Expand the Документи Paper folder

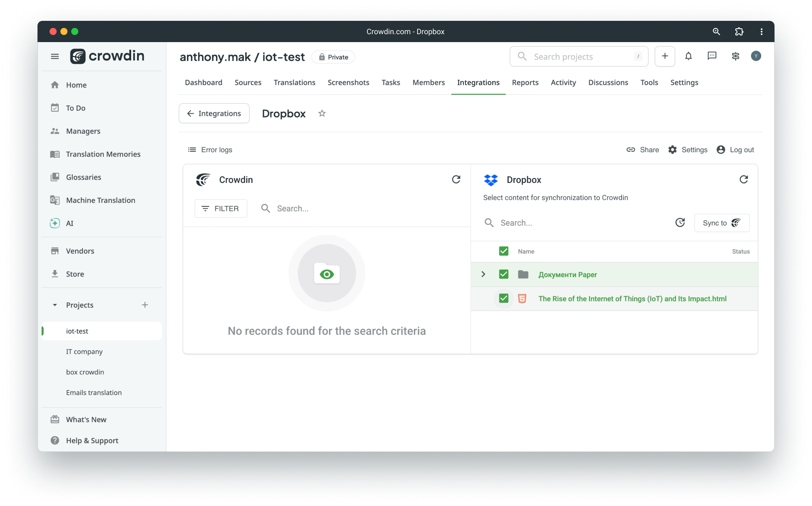[x=483, y=274]
